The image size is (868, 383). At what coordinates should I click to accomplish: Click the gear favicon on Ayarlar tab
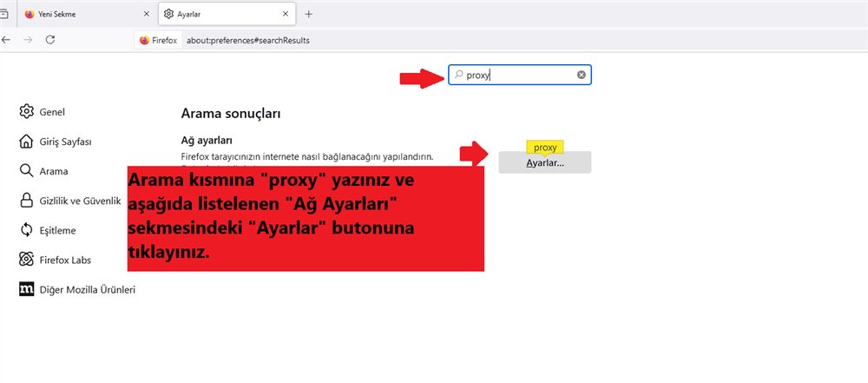(169, 15)
